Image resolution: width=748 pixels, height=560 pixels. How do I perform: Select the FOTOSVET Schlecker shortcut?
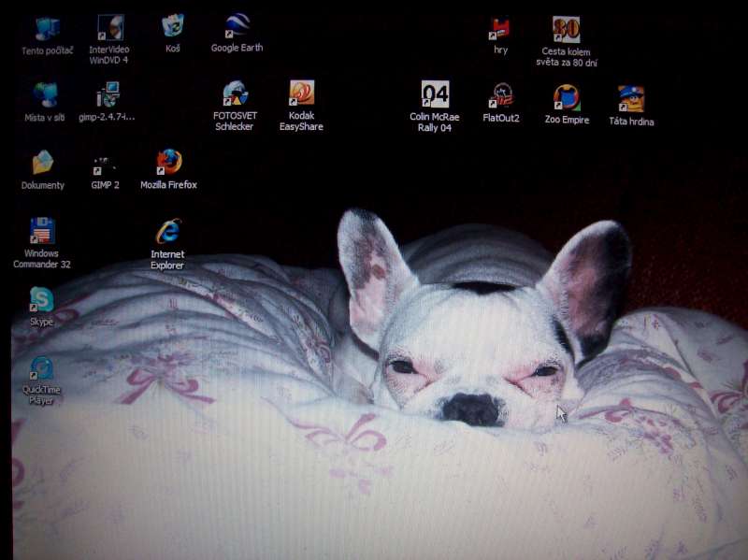(x=234, y=94)
